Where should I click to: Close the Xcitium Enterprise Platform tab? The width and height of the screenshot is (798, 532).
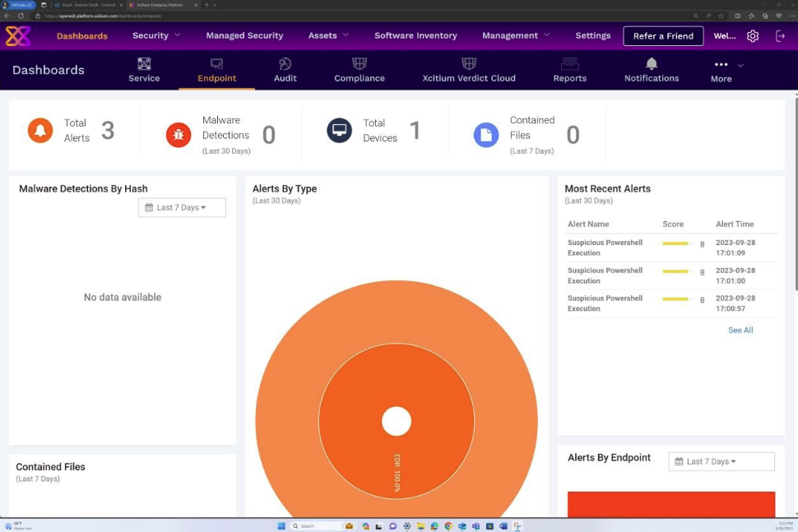point(196,5)
